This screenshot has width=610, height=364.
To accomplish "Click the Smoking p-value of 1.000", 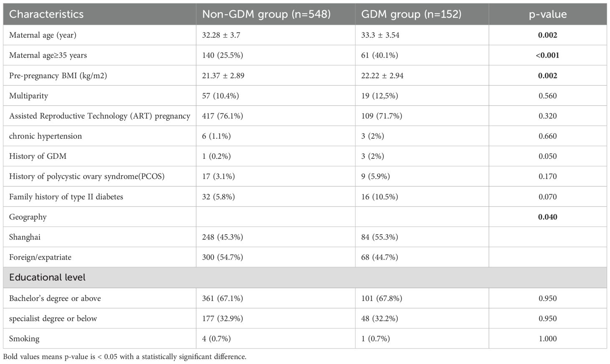I will point(547,339).
